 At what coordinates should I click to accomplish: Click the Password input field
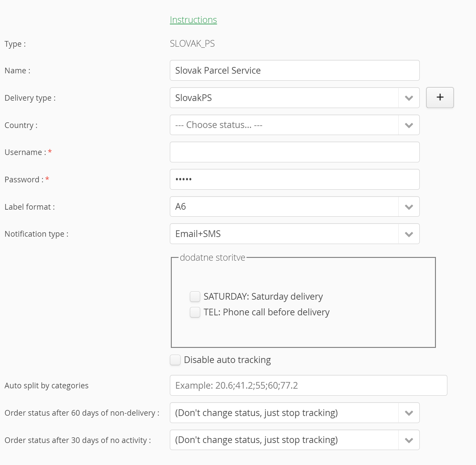click(294, 179)
